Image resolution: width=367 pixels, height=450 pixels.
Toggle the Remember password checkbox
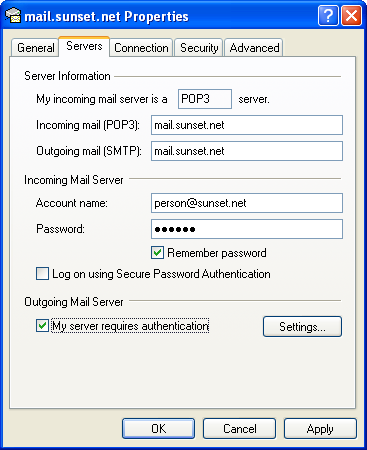(x=157, y=253)
